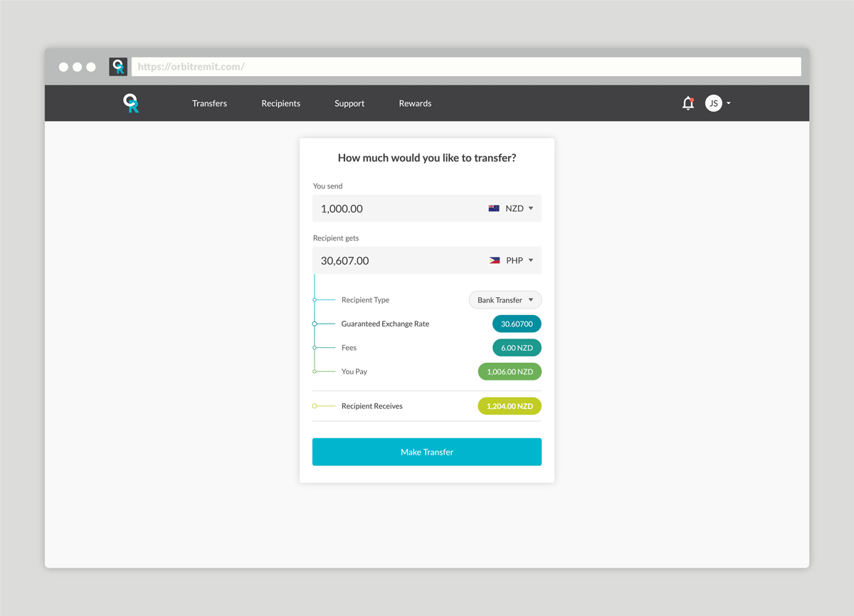Click the 1,006.00 NZD You Pay badge

510,371
